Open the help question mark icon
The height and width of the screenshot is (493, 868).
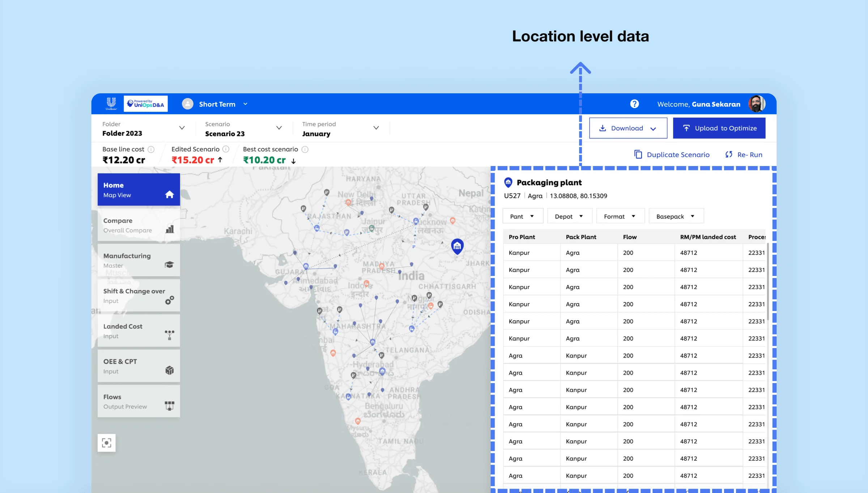pos(634,104)
